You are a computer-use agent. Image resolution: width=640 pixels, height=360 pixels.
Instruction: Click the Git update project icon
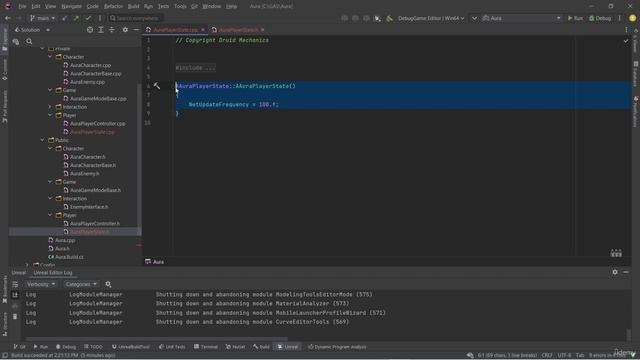pos(64,18)
